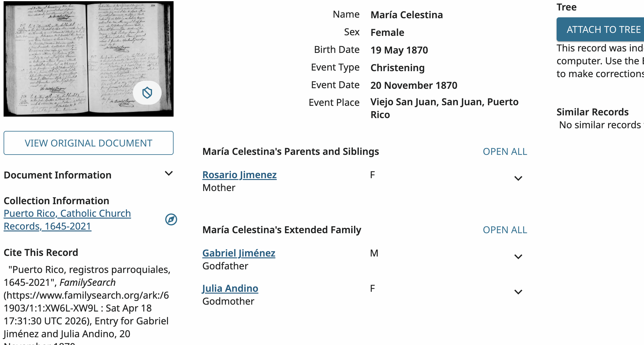This screenshot has width=644, height=345.
Task: Open the Julia Andino link
Action: click(x=230, y=288)
